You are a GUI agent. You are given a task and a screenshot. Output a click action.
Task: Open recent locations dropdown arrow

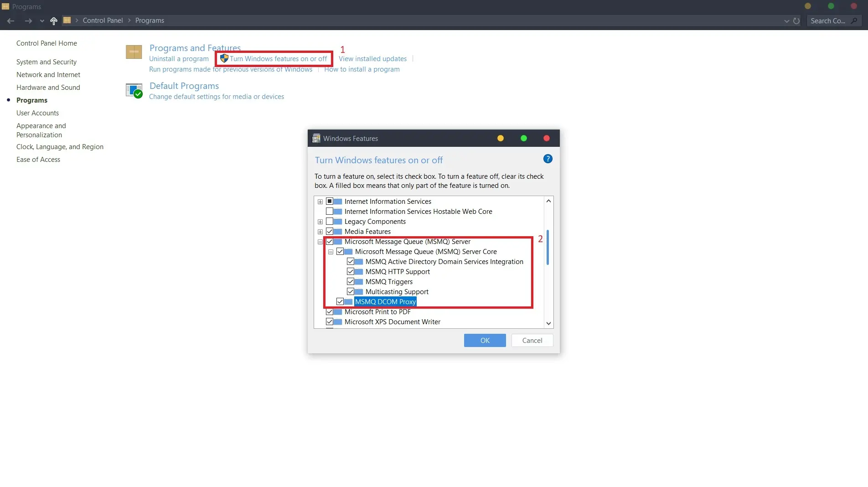pyautogui.click(x=42, y=21)
